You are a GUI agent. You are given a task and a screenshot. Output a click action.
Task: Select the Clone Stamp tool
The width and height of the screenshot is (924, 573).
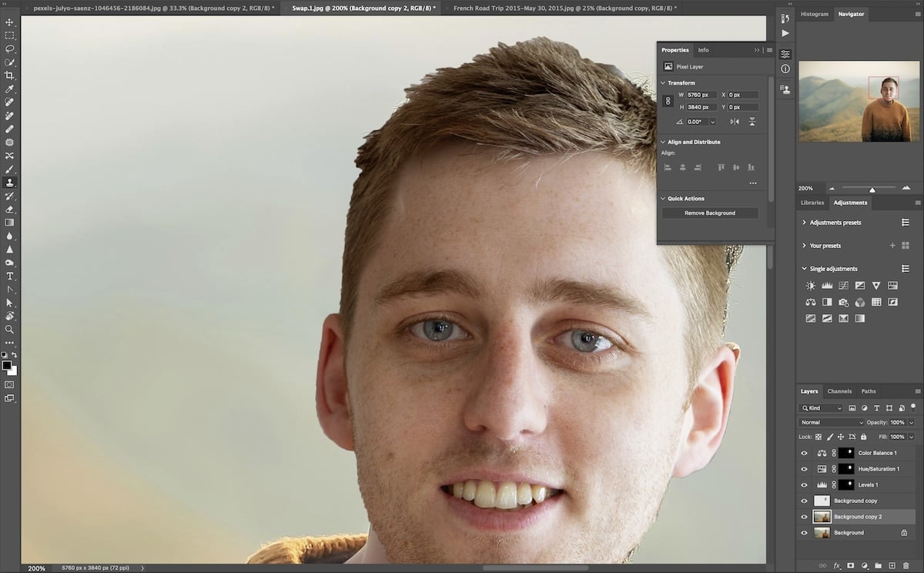coord(10,182)
